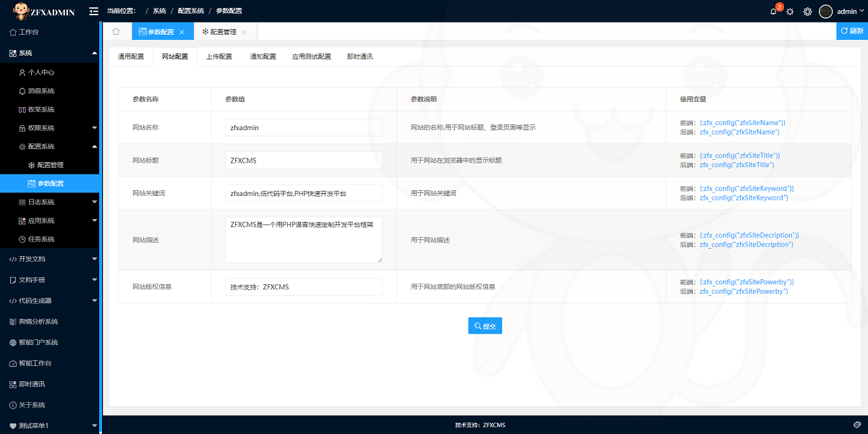
Task: Open the notifications bell icon
Action: [773, 12]
